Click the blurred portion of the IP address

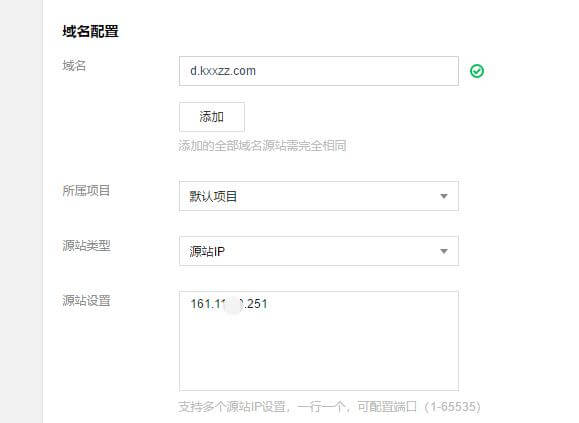233,305
